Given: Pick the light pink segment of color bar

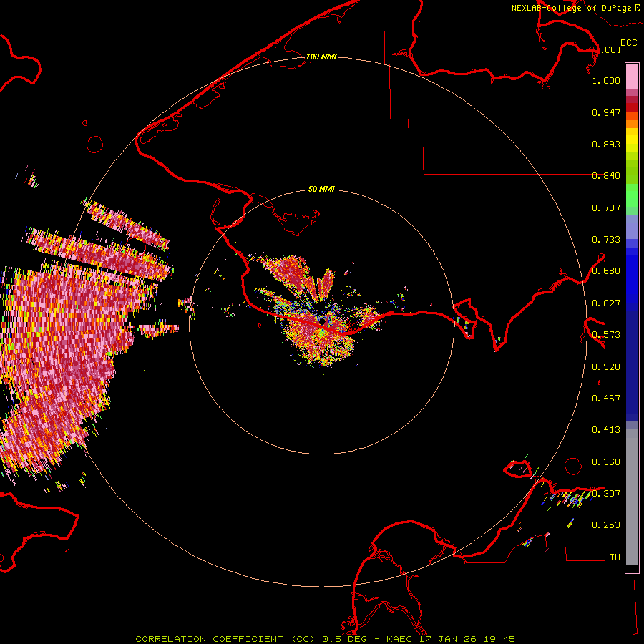Looking at the screenshot, I should point(632,76).
